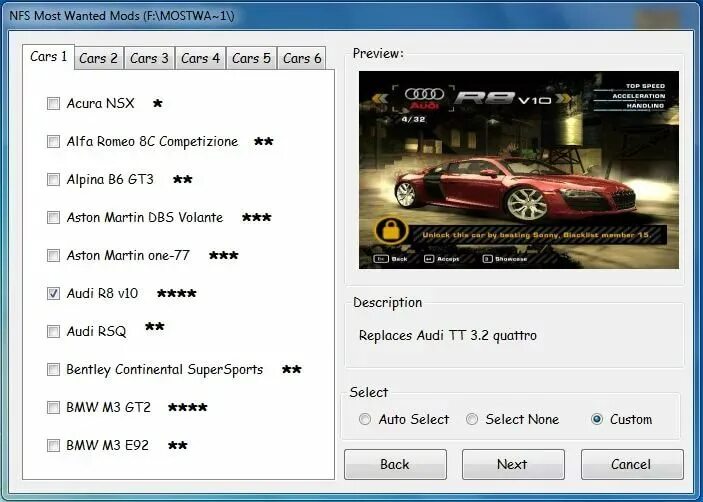703x502 pixels.
Task: Click the Audi logo in the preview
Action: [x=424, y=98]
